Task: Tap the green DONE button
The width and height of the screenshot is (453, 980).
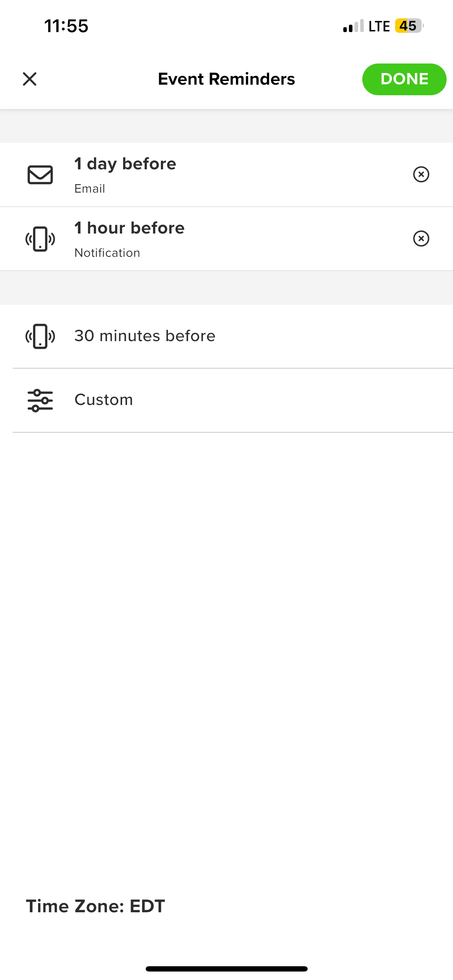Action: click(404, 79)
